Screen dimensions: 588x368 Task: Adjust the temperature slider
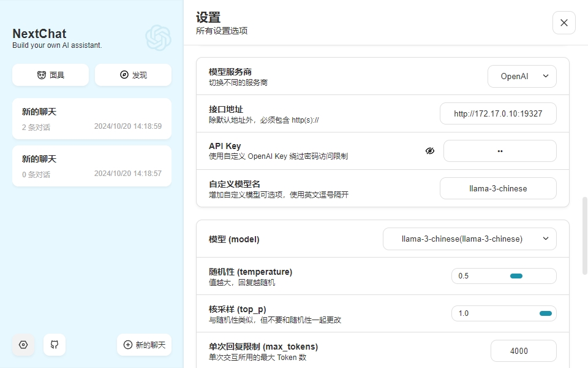coord(516,276)
